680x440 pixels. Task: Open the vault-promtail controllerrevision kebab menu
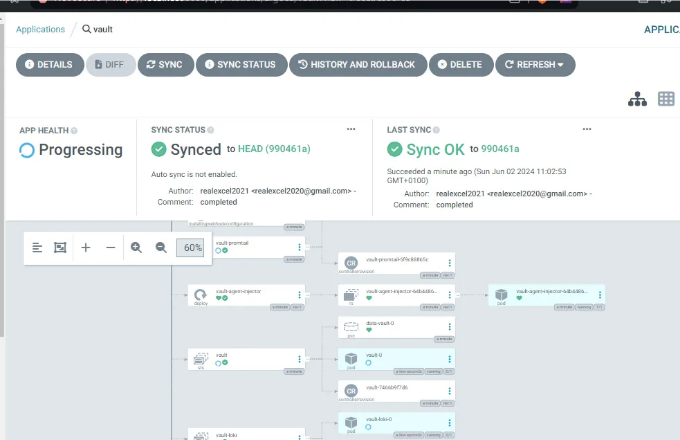(449, 263)
